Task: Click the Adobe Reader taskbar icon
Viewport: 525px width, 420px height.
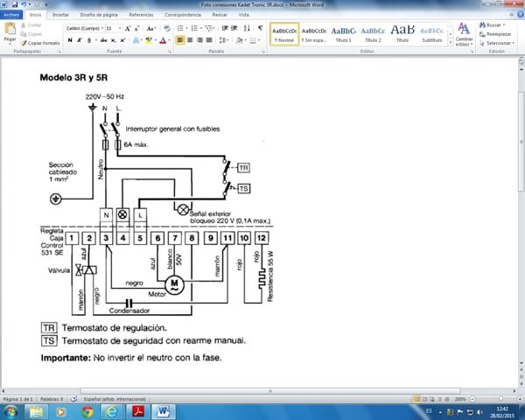Action: click(137, 410)
